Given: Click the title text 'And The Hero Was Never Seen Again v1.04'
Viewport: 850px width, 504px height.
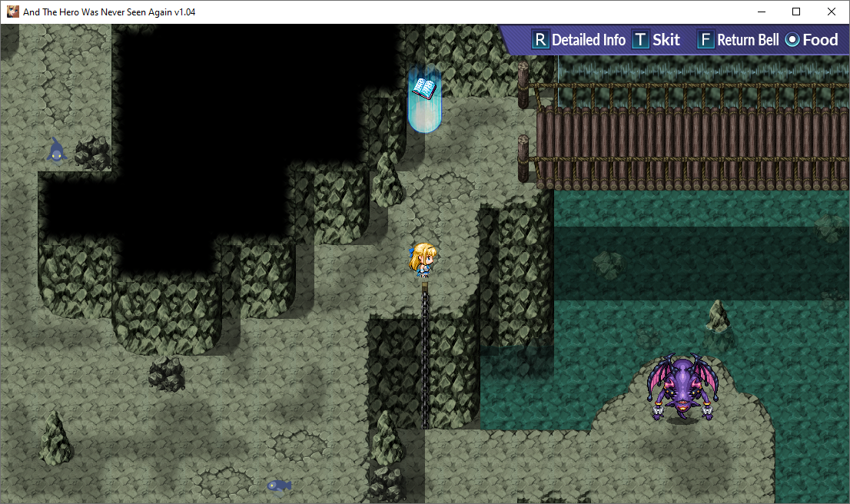Looking at the screenshot, I should [109, 12].
